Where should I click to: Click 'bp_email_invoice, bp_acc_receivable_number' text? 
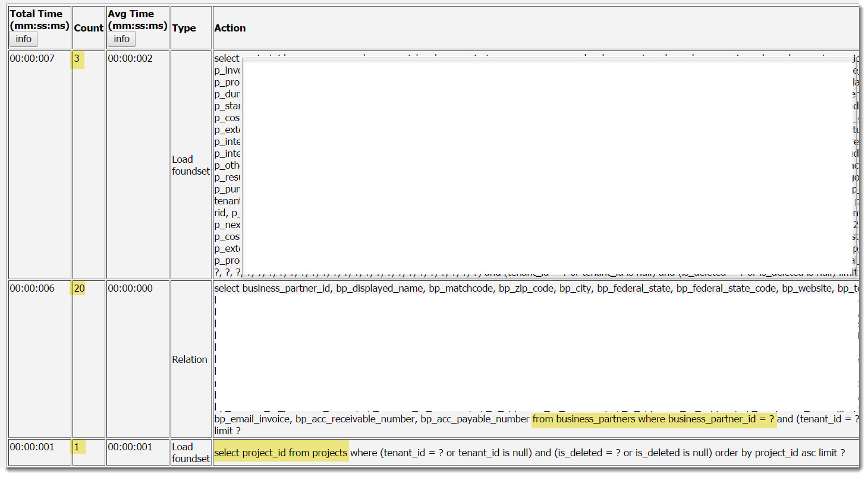[315, 419]
